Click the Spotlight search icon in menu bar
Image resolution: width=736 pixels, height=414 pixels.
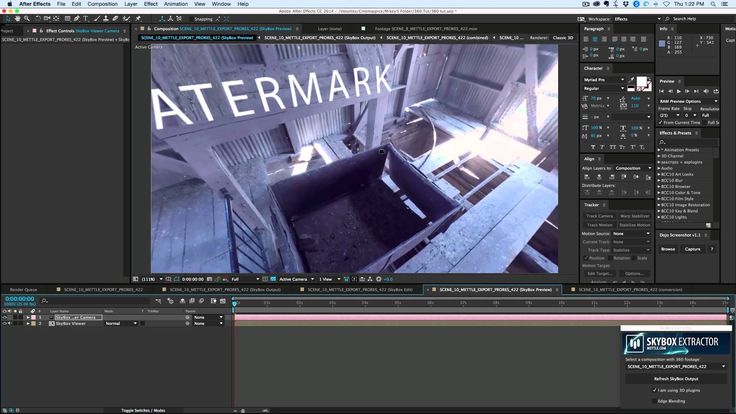pos(715,4)
